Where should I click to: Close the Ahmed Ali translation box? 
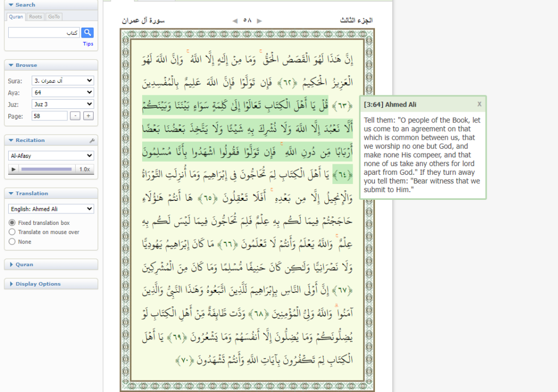[x=480, y=104]
